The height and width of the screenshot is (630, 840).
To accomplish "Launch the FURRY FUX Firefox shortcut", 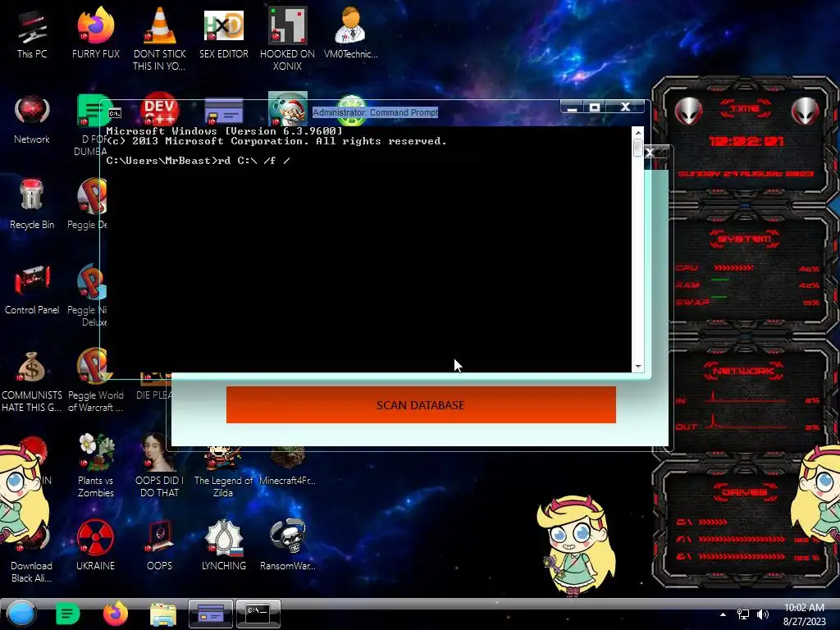I will (95, 33).
